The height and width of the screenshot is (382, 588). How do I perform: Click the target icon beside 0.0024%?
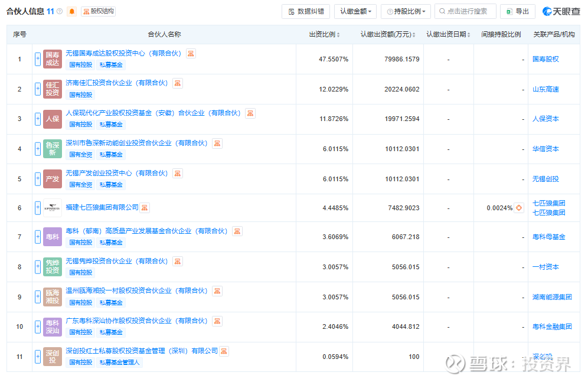pos(519,208)
